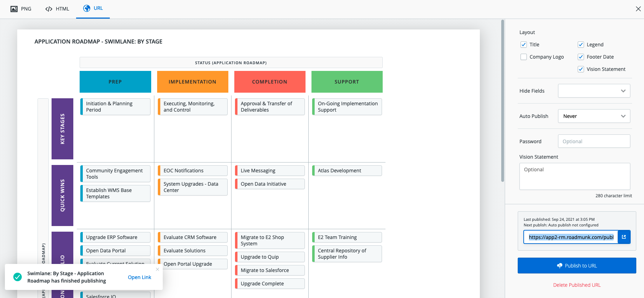Toggle the Vision Statement checkbox
The image size is (644, 298).
(581, 69)
